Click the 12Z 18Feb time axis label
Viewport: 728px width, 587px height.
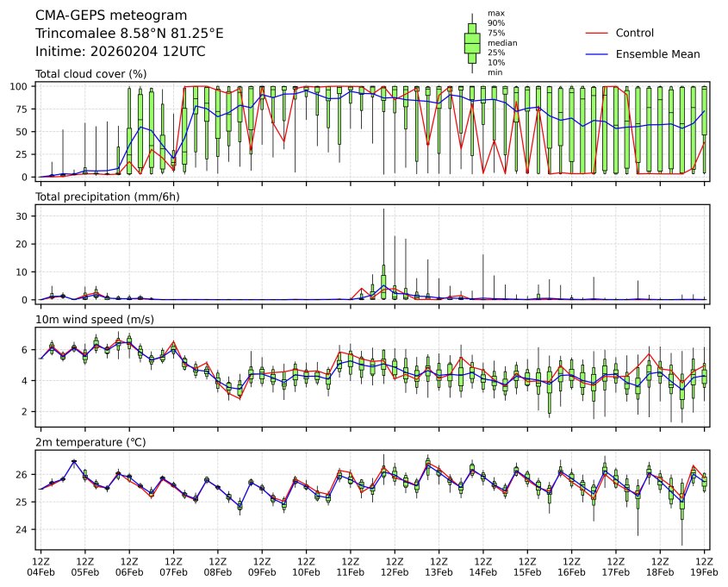(660, 566)
